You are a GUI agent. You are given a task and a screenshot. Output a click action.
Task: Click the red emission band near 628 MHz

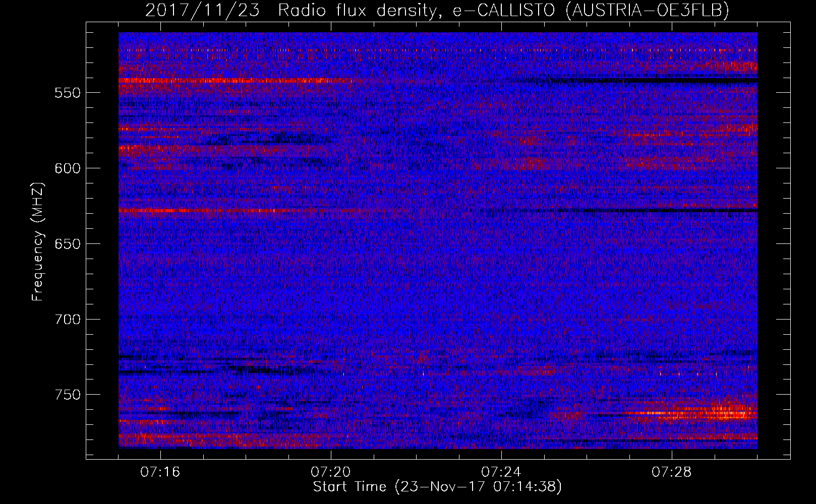click(212, 211)
